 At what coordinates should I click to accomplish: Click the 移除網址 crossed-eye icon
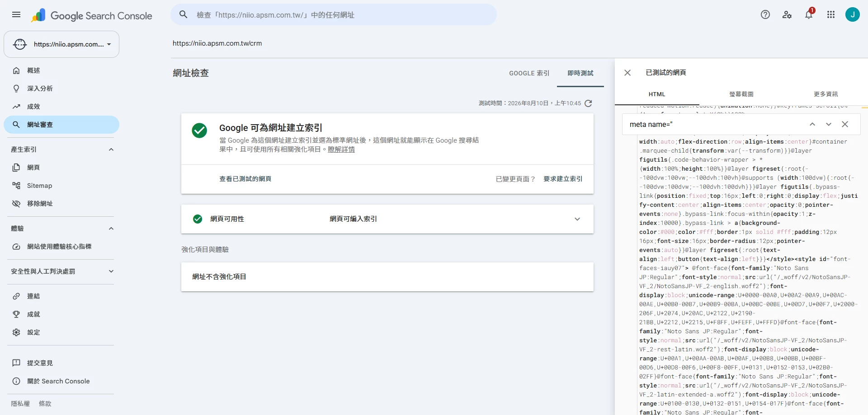16,204
